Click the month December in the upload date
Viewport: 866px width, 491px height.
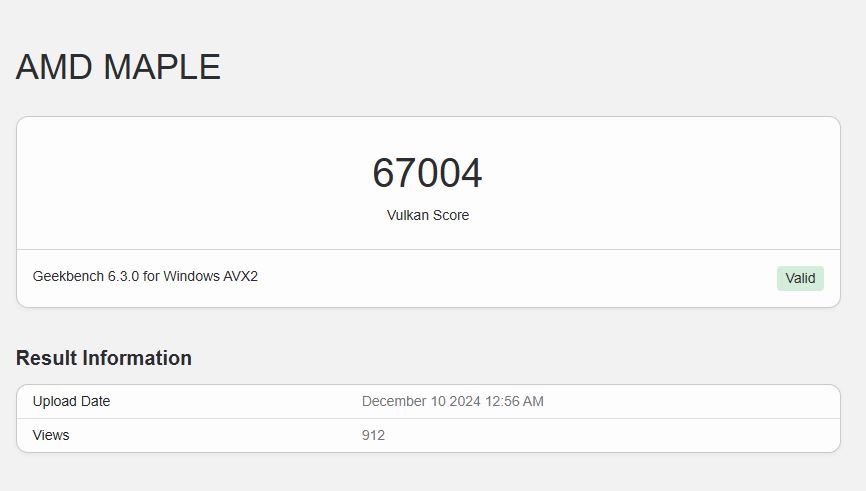[395, 401]
